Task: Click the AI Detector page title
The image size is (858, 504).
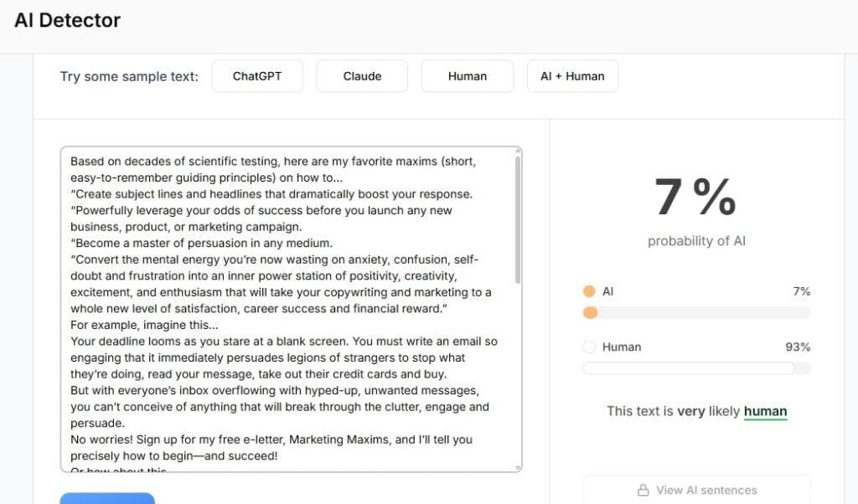Action: 68,20
